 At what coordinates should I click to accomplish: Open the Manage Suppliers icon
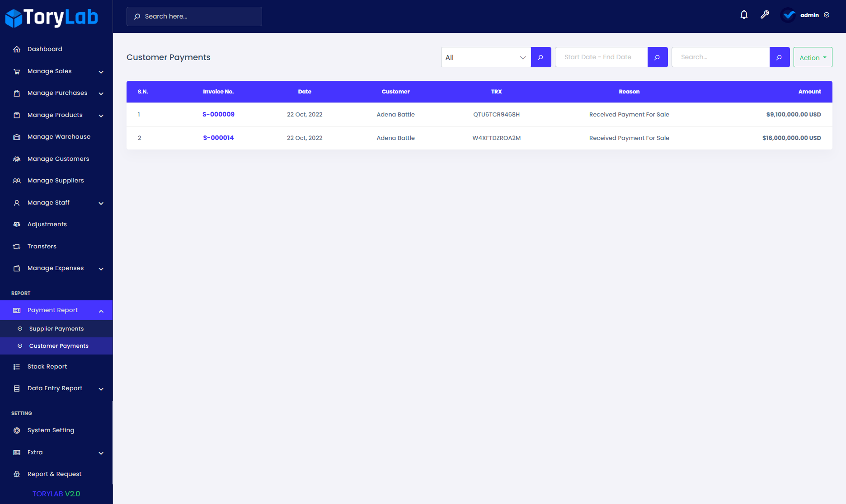tap(17, 180)
